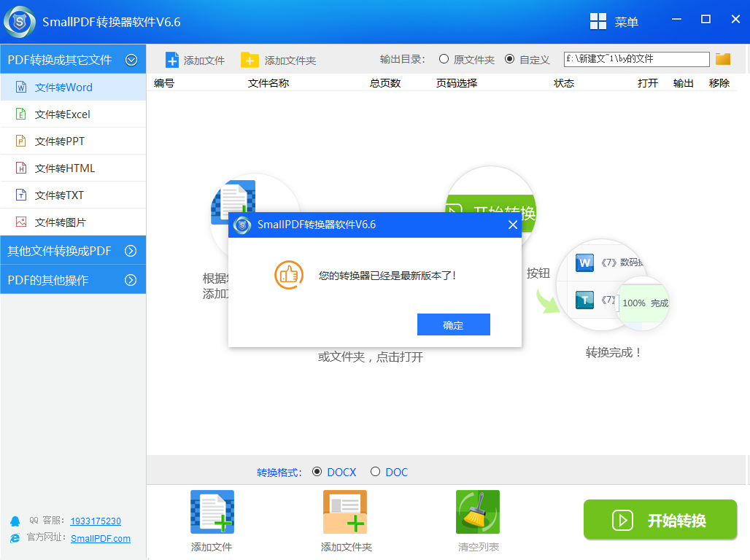This screenshot has height=560, width=750.
Task: Click the play icon on 开始转换 button
Action: coord(622,521)
